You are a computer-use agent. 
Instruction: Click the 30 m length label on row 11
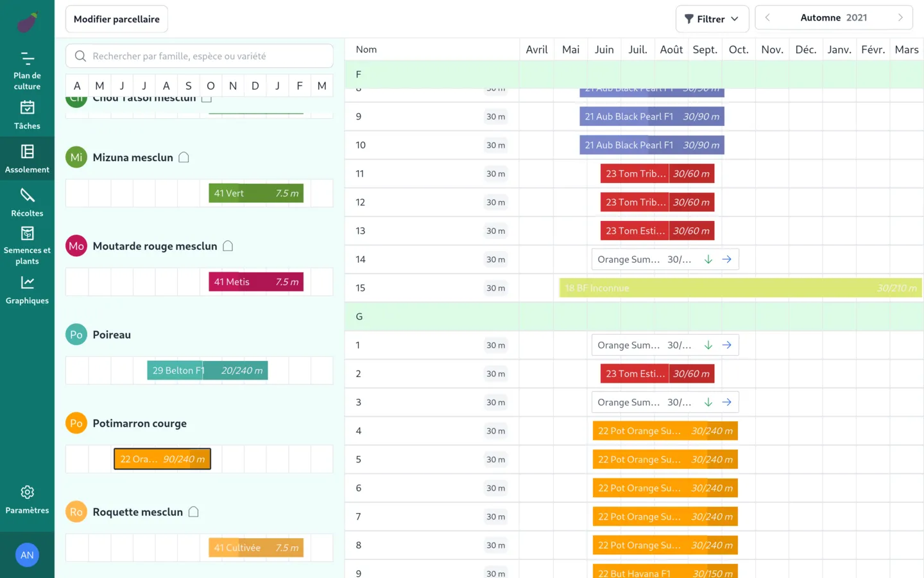(x=495, y=173)
